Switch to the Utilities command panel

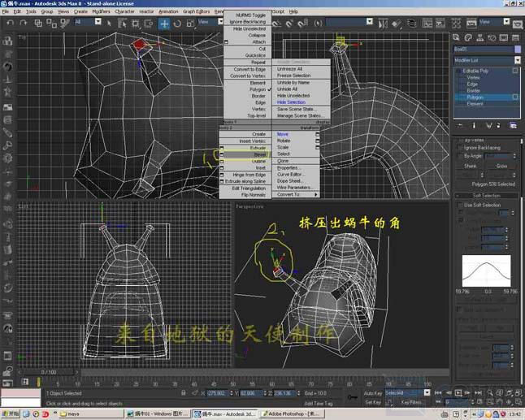pos(515,37)
